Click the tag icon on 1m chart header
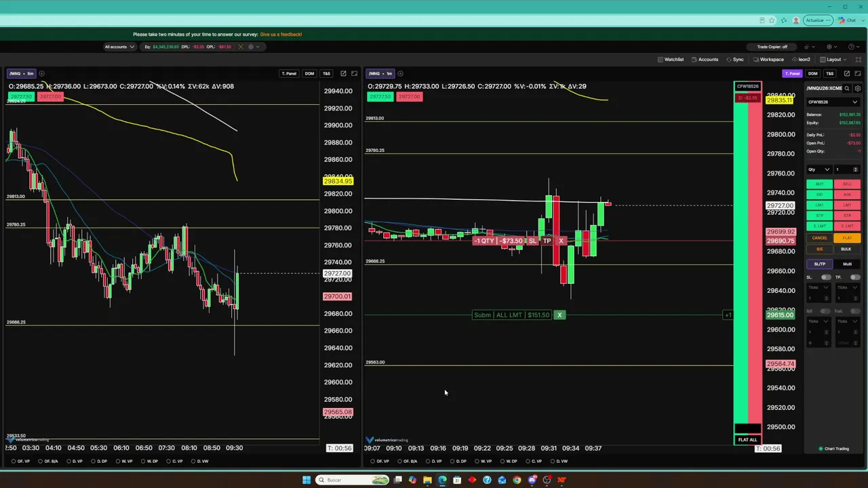The width and height of the screenshot is (868, 488). tap(857, 73)
